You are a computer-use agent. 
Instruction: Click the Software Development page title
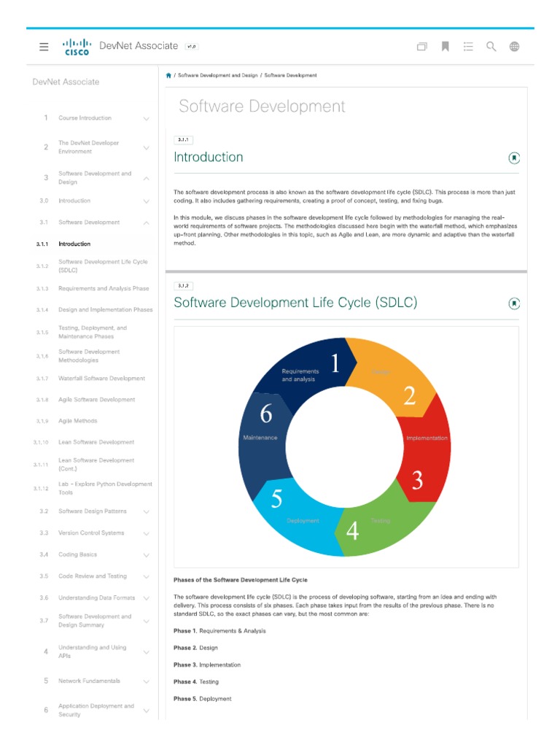(x=262, y=107)
